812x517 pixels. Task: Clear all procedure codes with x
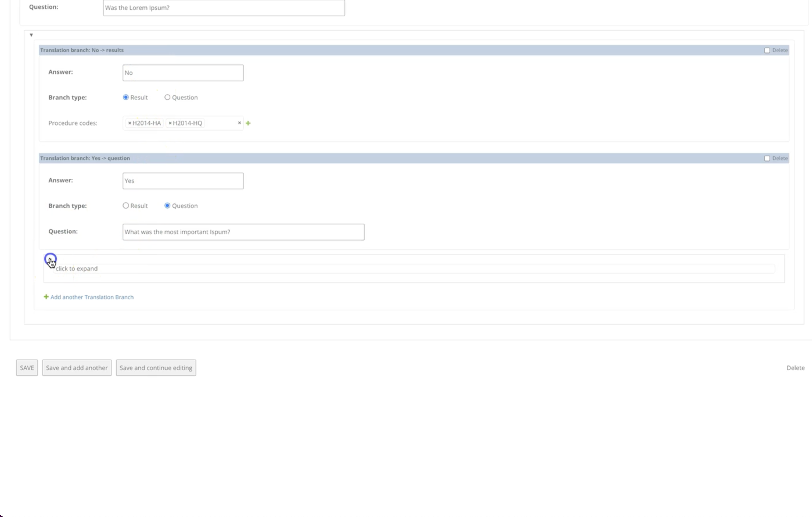pos(239,123)
